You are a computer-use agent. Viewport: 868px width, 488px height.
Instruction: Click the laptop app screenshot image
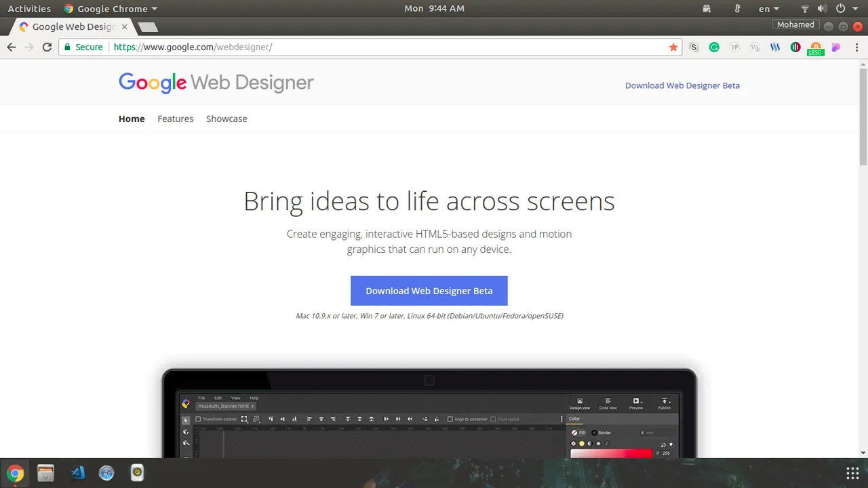pos(429,413)
